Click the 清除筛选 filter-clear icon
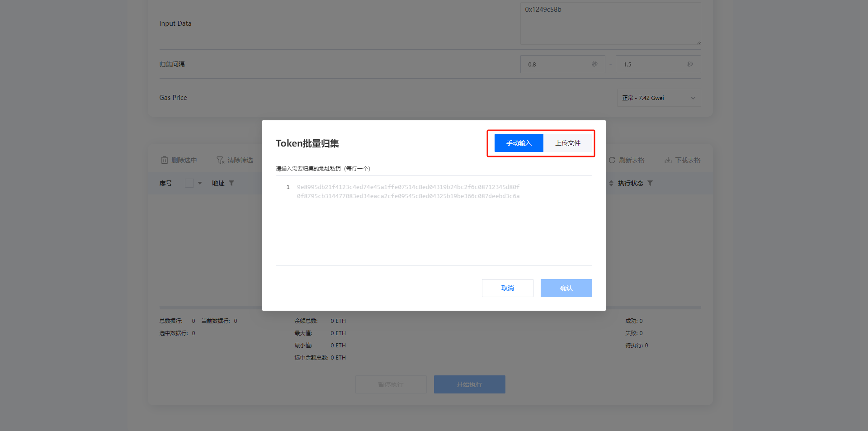This screenshot has width=868, height=431. [x=220, y=160]
